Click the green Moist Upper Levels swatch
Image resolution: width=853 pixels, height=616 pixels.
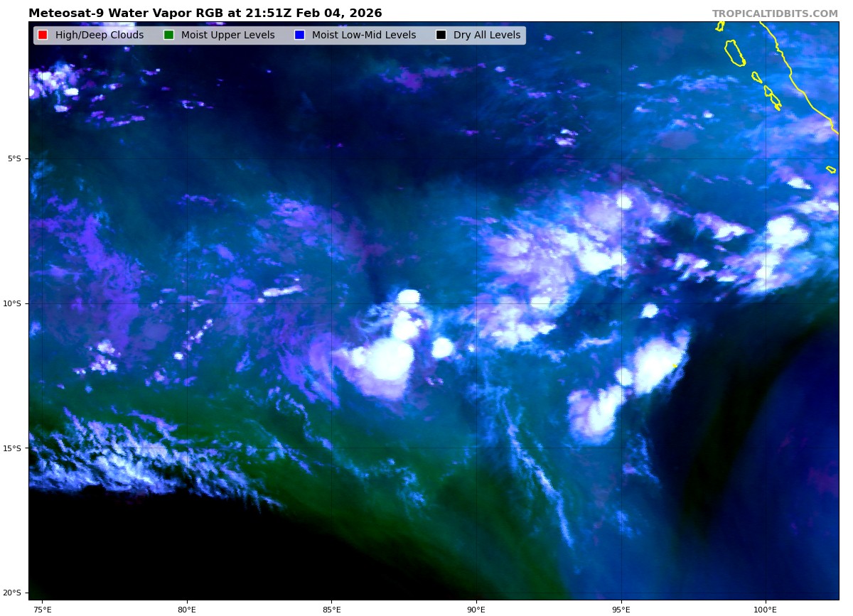168,36
